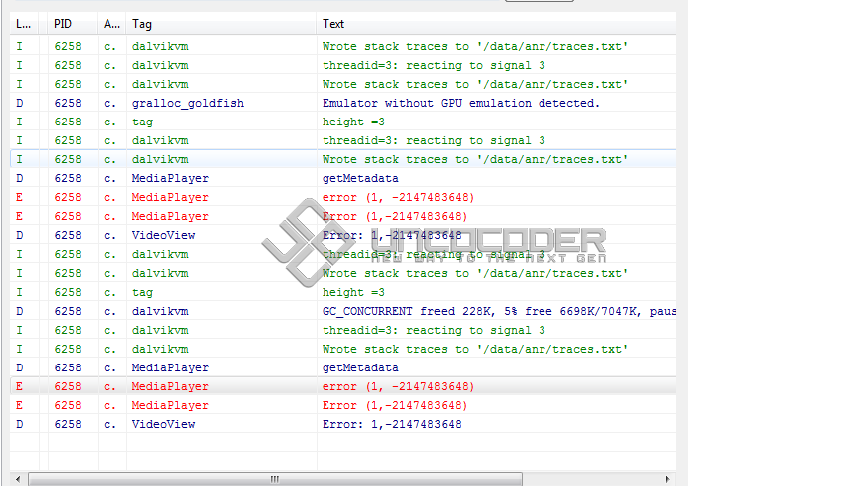The height and width of the screenshot is (486, 868).
Task: Click the 'L...' level column header
Action: coord(24,24)
